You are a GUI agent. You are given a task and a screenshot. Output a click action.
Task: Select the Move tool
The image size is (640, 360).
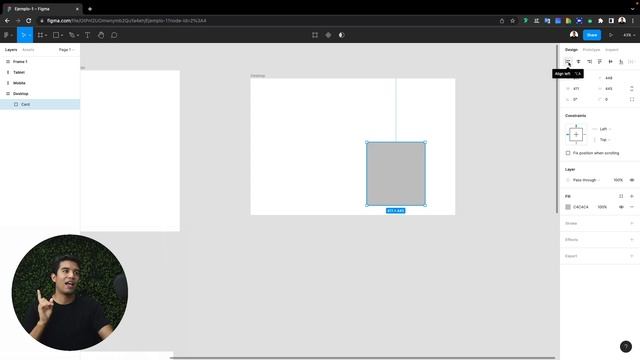point(23,35)
